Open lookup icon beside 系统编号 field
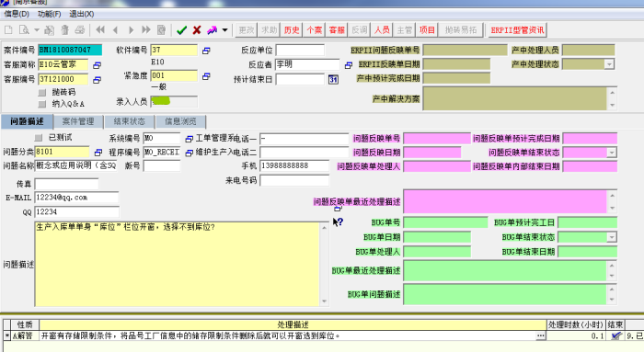This screenshot has width=644, height=352. pos(189,139)
